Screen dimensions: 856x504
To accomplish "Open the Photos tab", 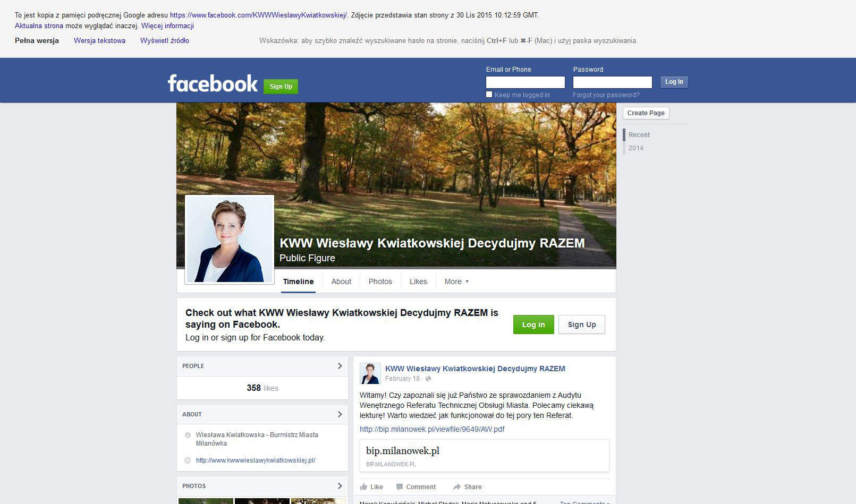I will (x=380, y=281).
